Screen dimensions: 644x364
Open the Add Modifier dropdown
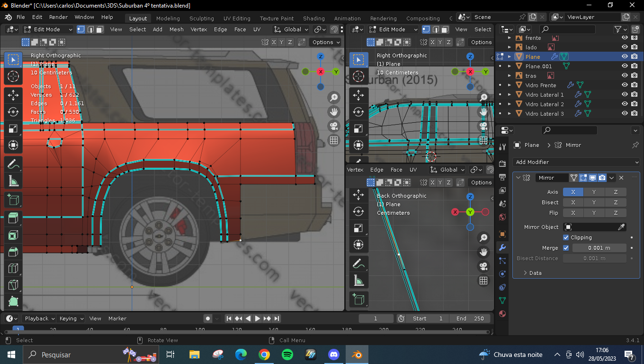pos(576,162)
